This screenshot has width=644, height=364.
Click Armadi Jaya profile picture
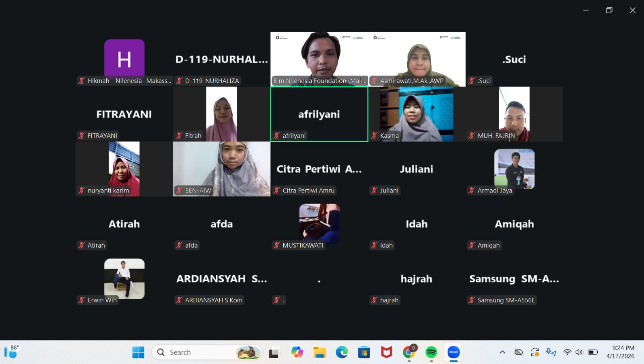(x=514, y=169)
